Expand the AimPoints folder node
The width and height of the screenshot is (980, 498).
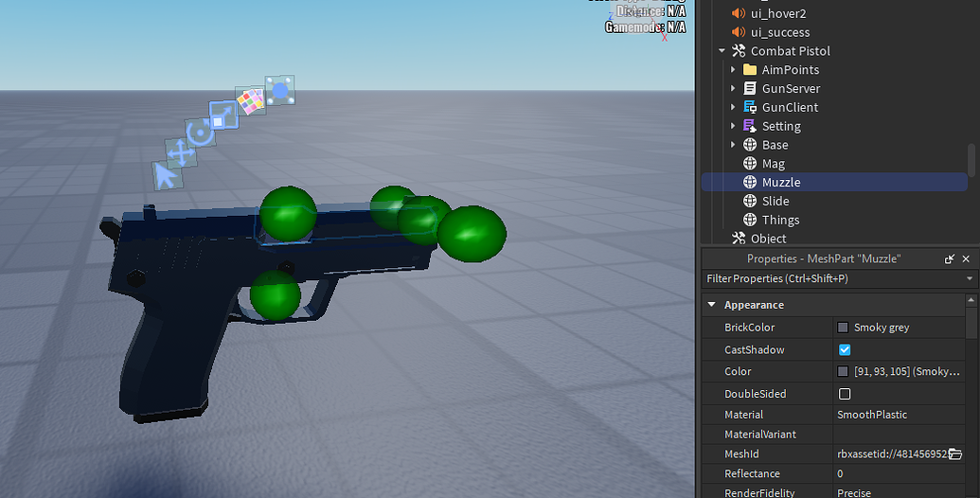coord(733,69)
